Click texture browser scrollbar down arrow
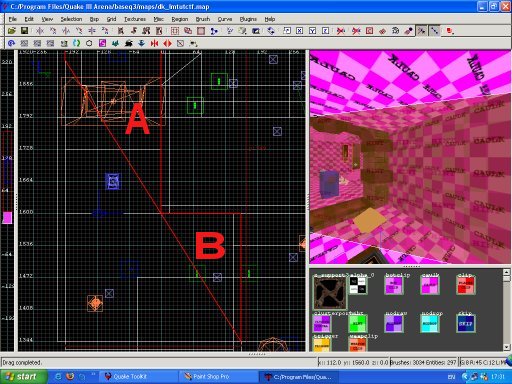This screenshot has width=512, height=384. click(506, 347)
